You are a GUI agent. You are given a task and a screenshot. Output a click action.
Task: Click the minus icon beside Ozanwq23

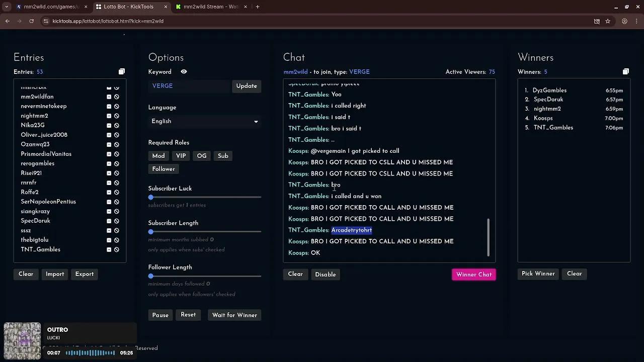pyautogui.click(x=109, y=144)
